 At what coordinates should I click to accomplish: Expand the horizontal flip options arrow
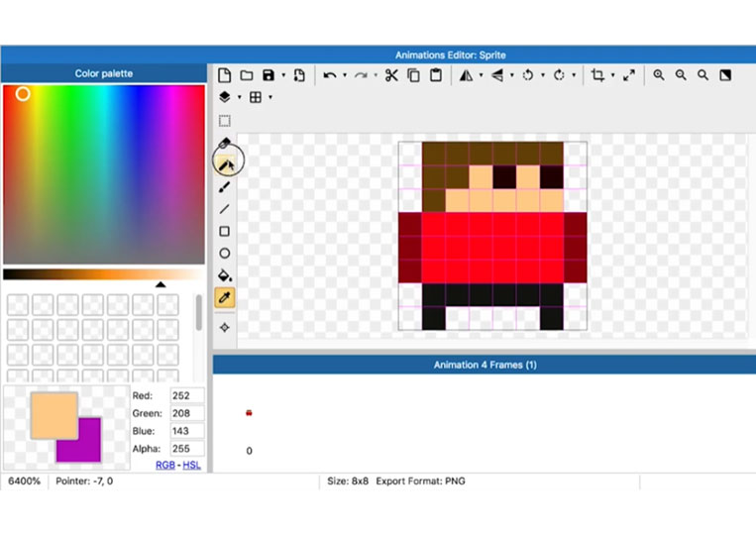click(481, 75)
